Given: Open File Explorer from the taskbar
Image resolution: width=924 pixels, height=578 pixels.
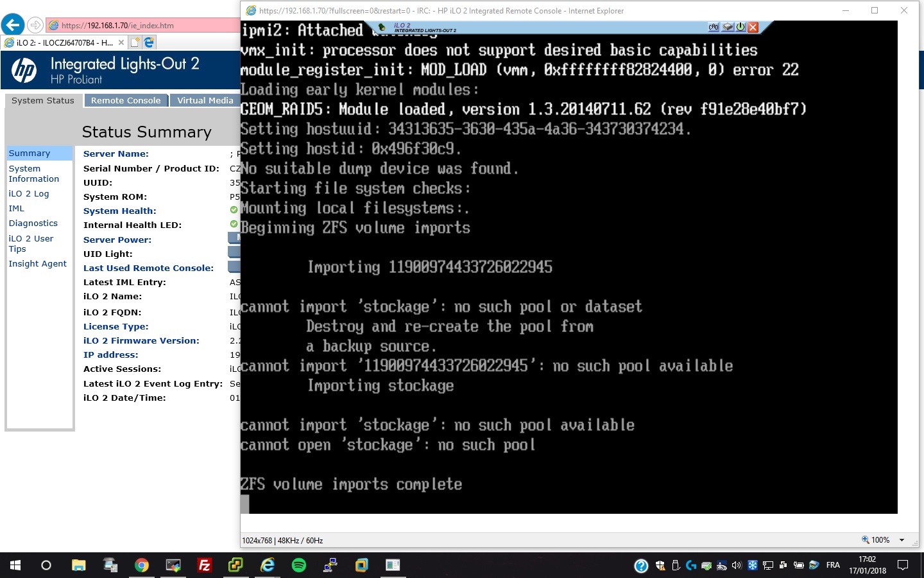Looking at the screenshot, I should pos(78,565).
